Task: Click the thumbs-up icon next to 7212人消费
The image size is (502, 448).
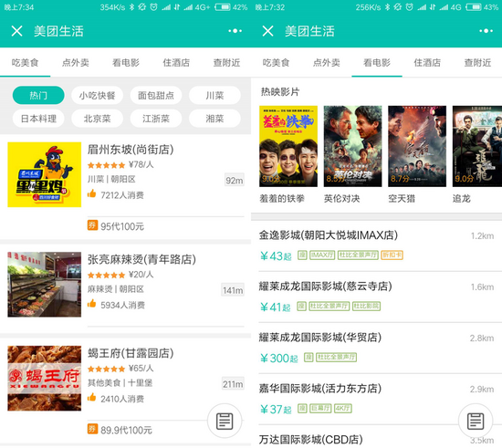Action: coord(92,193)
